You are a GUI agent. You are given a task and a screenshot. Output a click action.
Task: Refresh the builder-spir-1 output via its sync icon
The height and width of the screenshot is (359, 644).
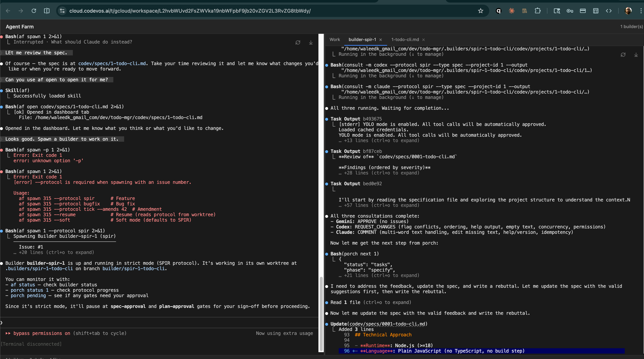click(x=623, y=55)
